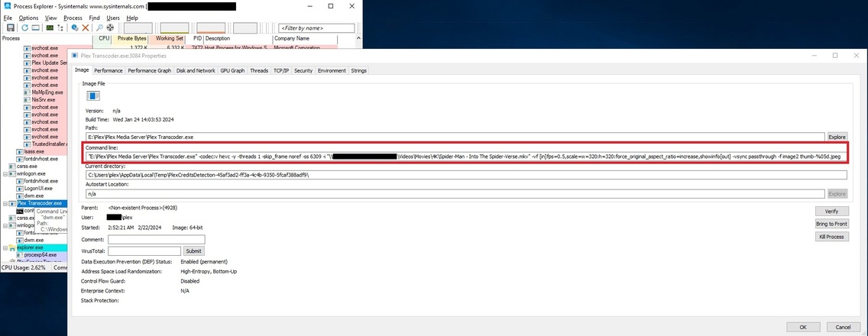The image size is (868, 336).
Task: Click the Current directory field
Action: coord(466,175)
